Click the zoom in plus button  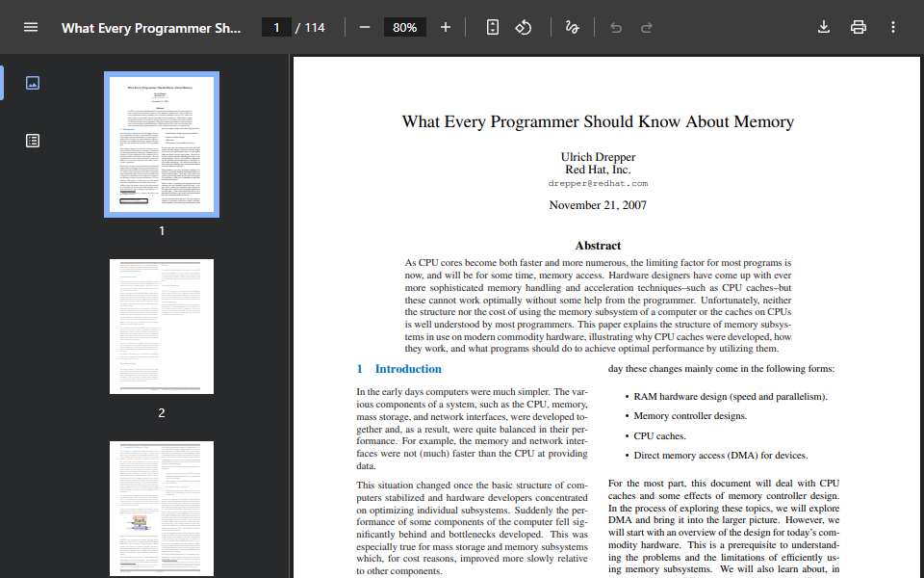tap(446, 27)
